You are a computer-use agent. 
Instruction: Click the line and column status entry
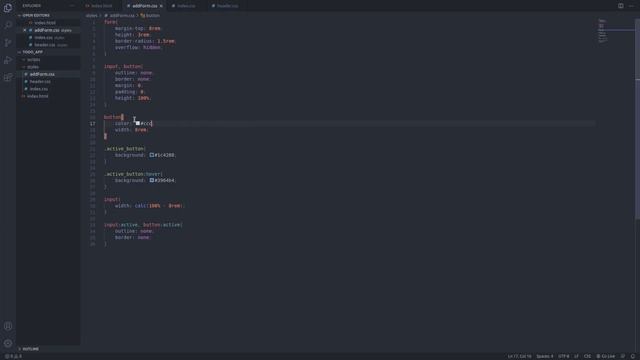[x=519, y=356]
